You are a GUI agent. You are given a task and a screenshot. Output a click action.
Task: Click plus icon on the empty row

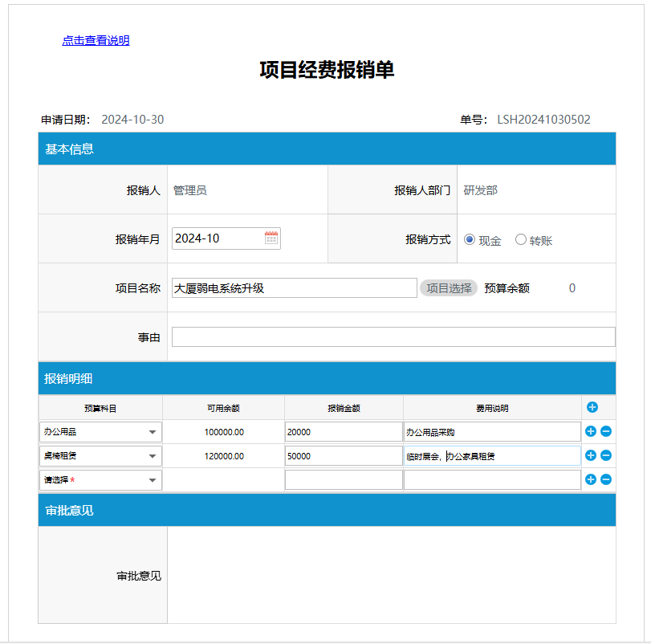coord(591,480)
